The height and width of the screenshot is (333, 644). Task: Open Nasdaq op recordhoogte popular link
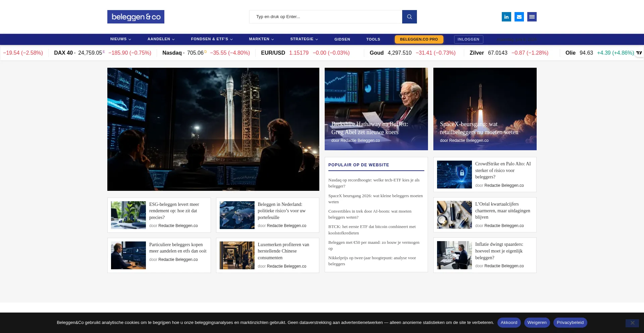[x=374, y=183]
